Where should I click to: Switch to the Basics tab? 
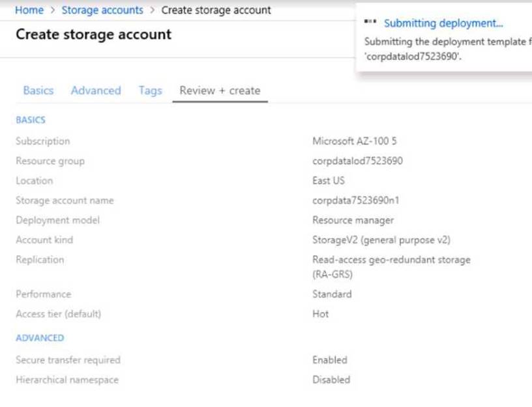[38, 91]
